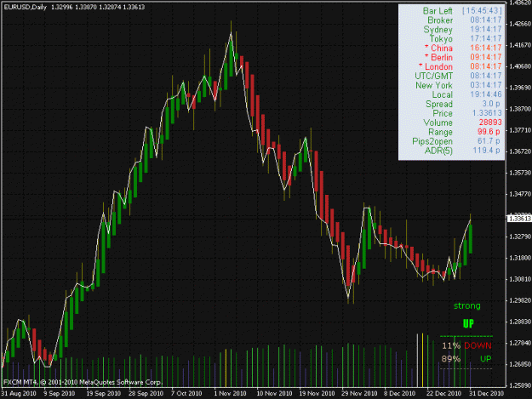Click the FXCM MT4 MetaQuotes copyright text
Viewport: 532px width, 399px height.
coord(82,382)
